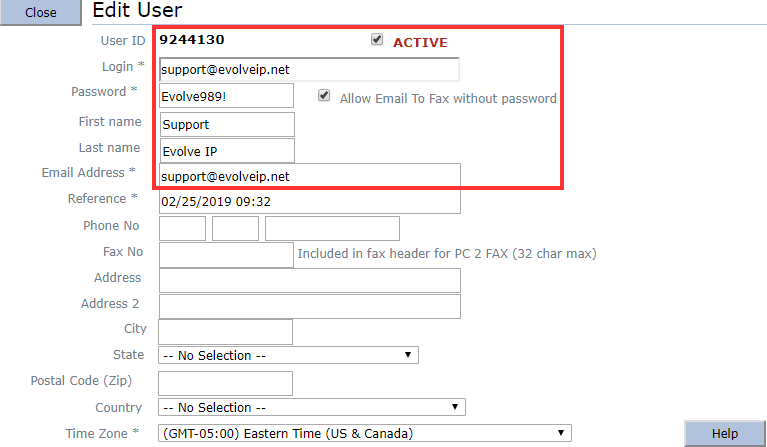Click the last Phone No box
The height and width of the screenshot is (447, 767).
[332, 228]
